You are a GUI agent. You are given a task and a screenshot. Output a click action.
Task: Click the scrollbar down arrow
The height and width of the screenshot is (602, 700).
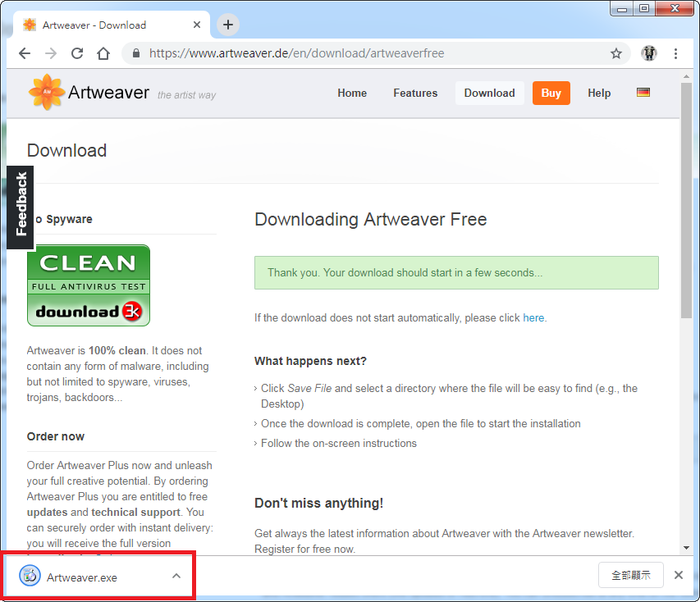click(686, 548)
